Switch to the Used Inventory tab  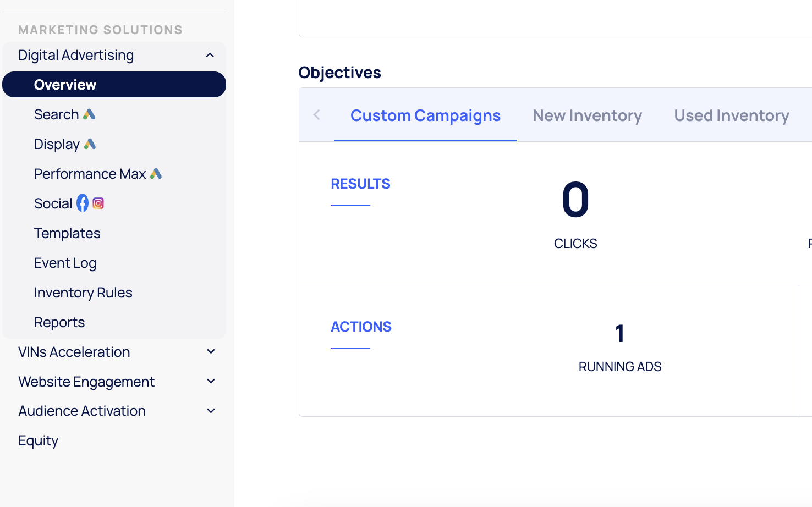click(731, 115)
